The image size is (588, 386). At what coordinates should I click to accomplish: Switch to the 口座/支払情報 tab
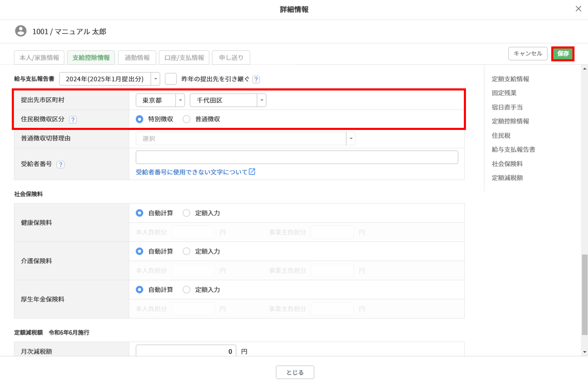point(184,58)
